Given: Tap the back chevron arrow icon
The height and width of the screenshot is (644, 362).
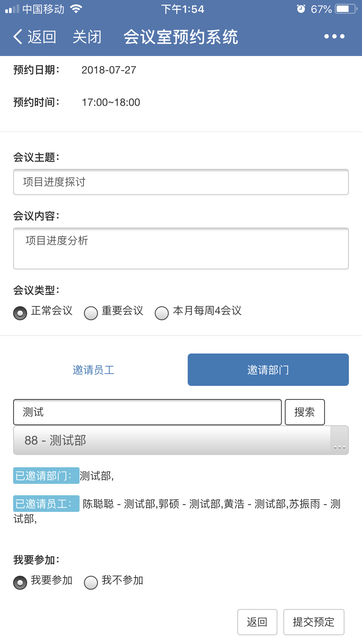Looking at the screenshot, I should (18, 37).
